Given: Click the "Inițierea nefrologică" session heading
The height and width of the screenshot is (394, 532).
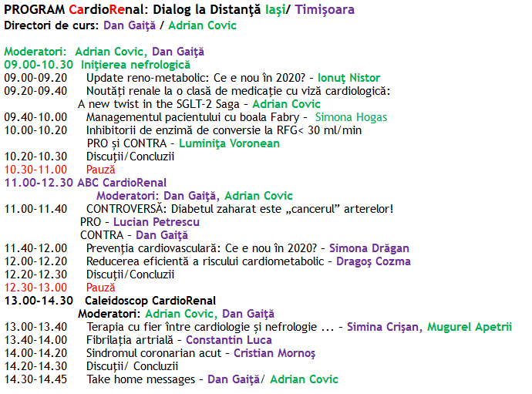Looking at the screenshot, I should click(x=136, y=65).
